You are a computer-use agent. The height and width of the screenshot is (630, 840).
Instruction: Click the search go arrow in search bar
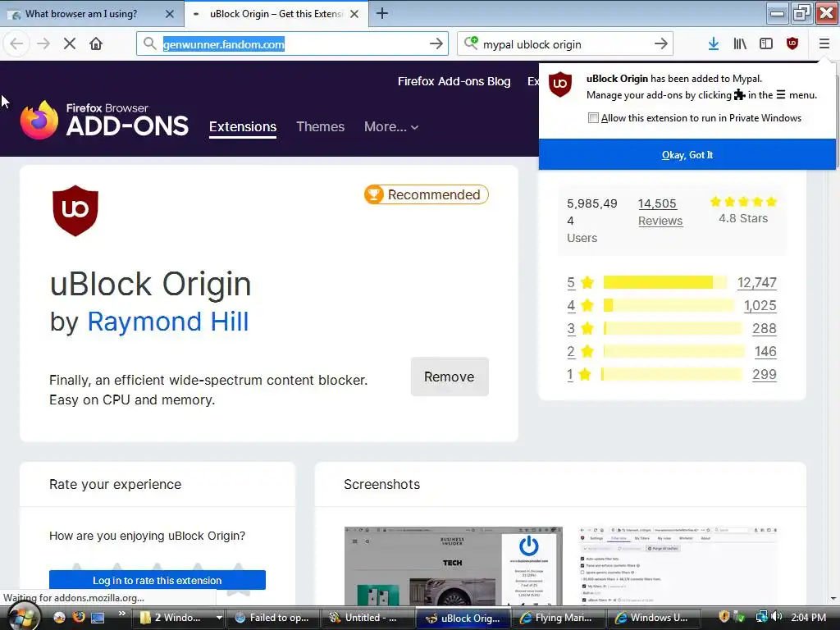661,44
